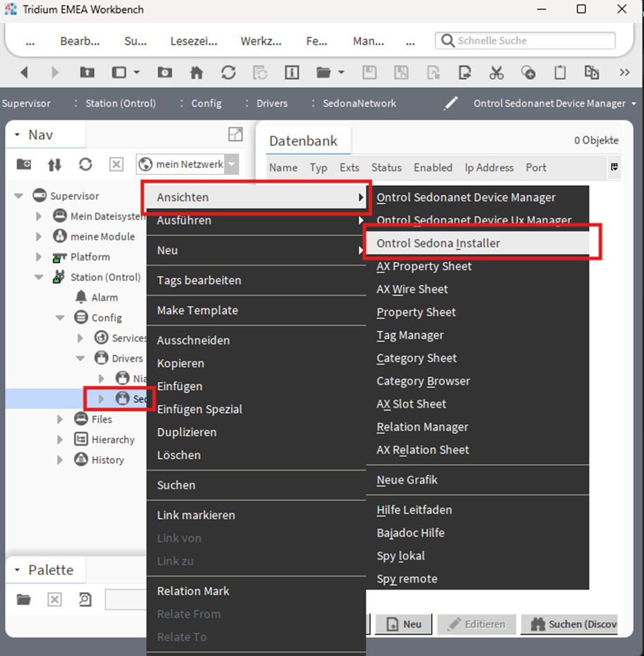Expand the Platform tree node

point(39,257)
